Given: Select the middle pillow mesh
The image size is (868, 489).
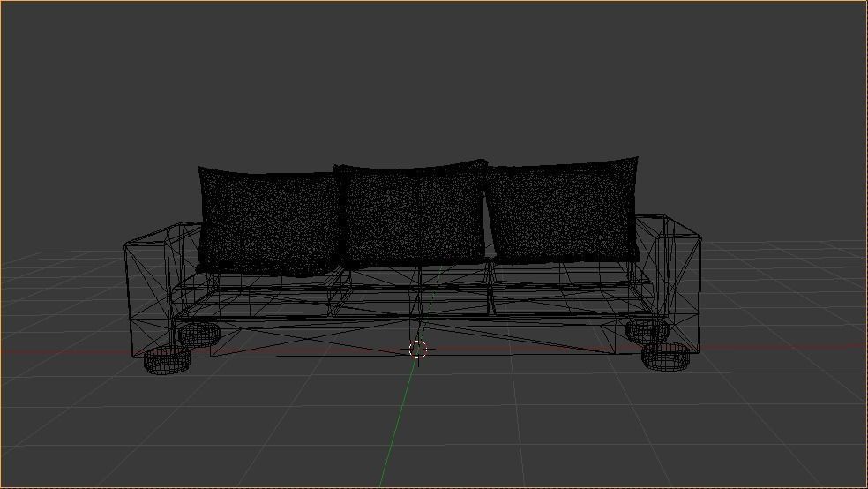Looking at the screenshot, I should click(414, 213).
